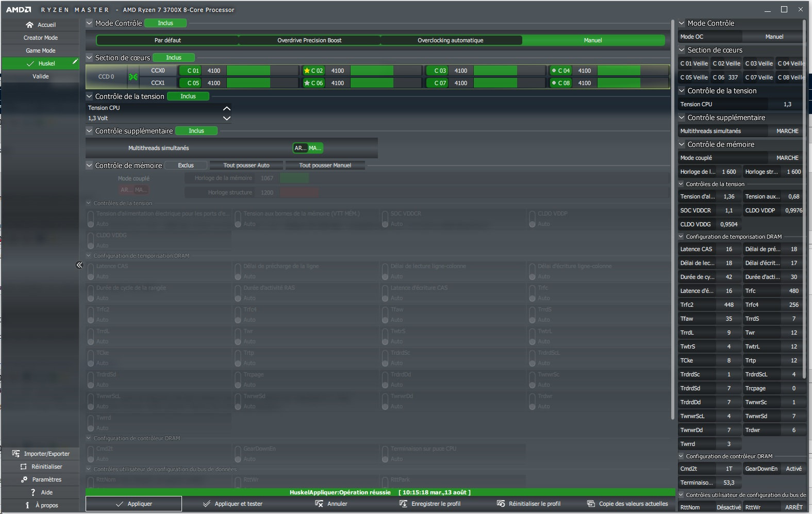The image size is (812, 514).
Task: Collapse the sidebar with the double-chevron icon
Action: tap(79, 265)
